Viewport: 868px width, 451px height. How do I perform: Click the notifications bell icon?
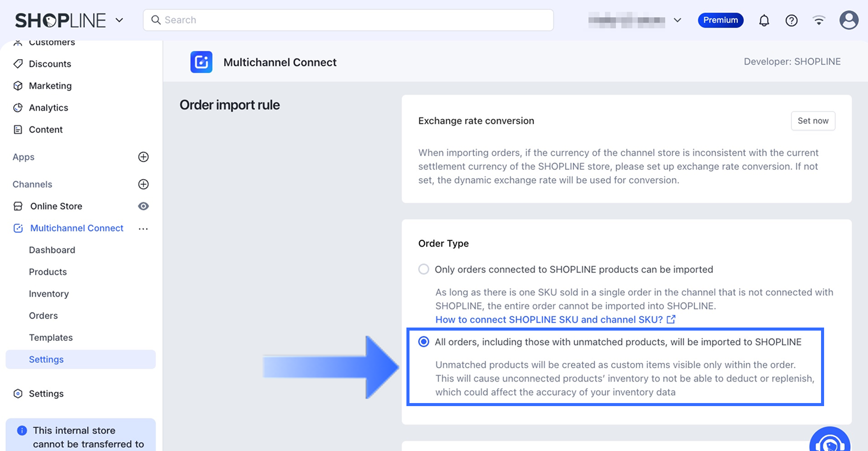764,20
